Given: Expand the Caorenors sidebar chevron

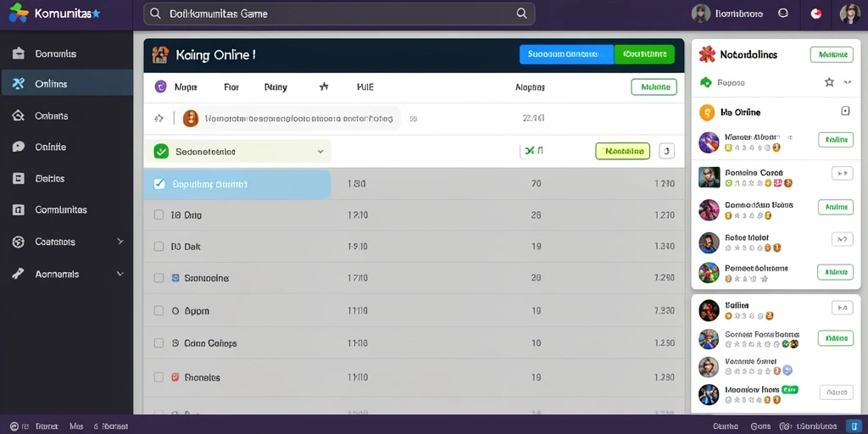Looking at the screenshot, I should click(x=120, y=242).
